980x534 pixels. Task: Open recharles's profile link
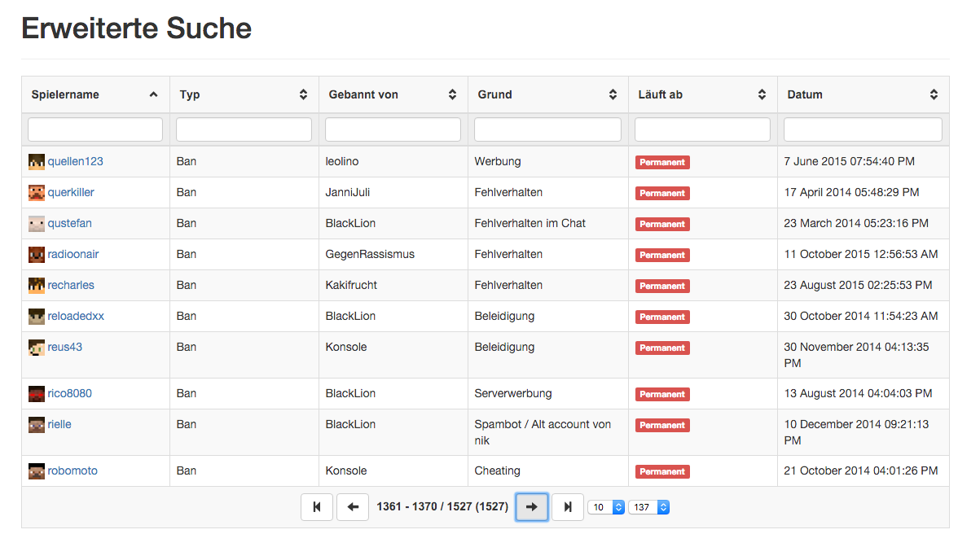[x=70, y=285]
